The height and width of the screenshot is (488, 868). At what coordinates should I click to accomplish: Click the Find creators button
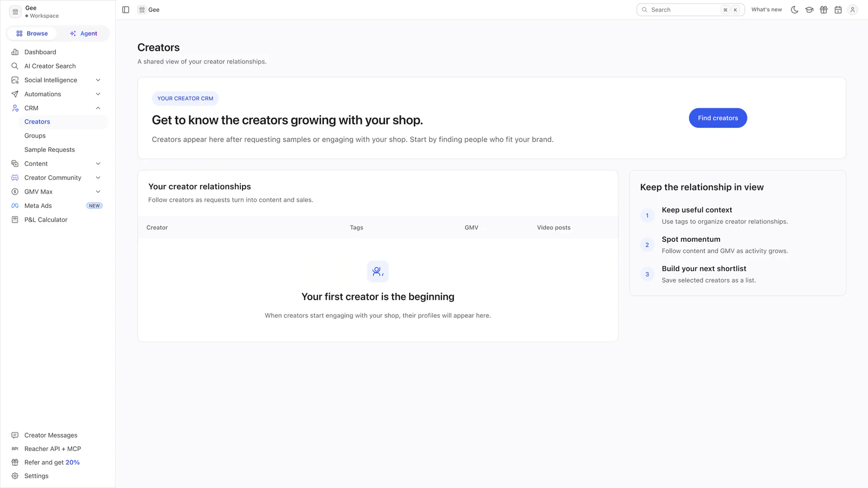tap(718, 118)
